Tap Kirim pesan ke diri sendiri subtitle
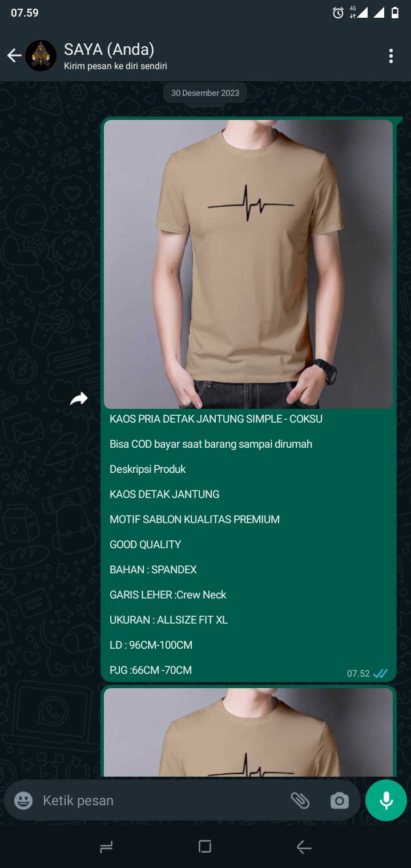Image resolution: width=411 pixels, height=868 pixels. tap(115, 66)
